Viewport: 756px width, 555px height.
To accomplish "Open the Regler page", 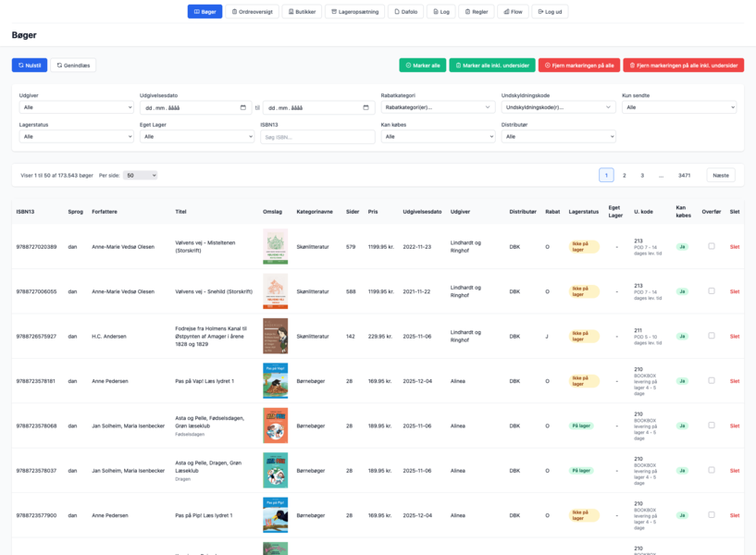I will [477, 12].
